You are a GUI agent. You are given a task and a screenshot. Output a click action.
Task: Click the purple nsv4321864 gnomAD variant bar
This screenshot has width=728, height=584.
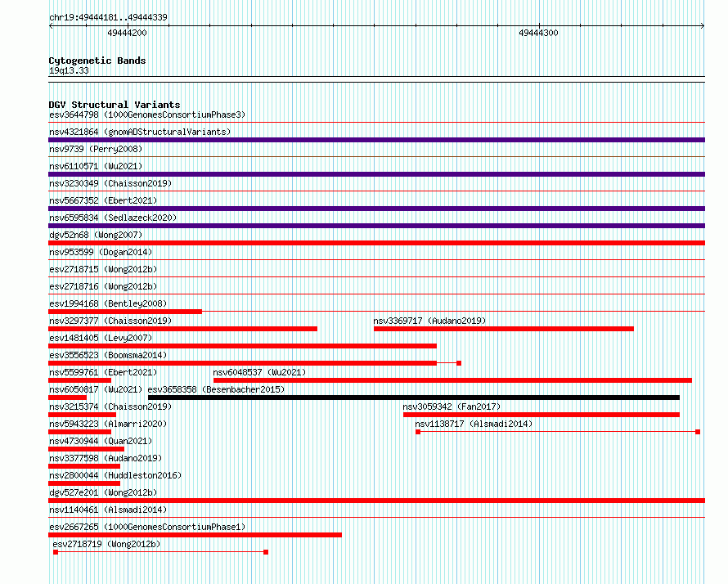[x=376, y=140]
